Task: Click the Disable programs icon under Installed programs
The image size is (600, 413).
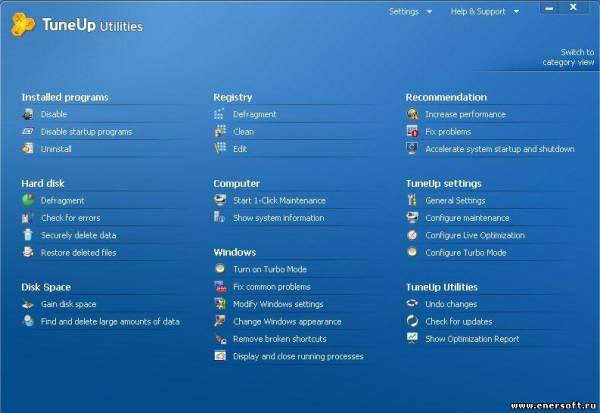Action: (28, 114)
